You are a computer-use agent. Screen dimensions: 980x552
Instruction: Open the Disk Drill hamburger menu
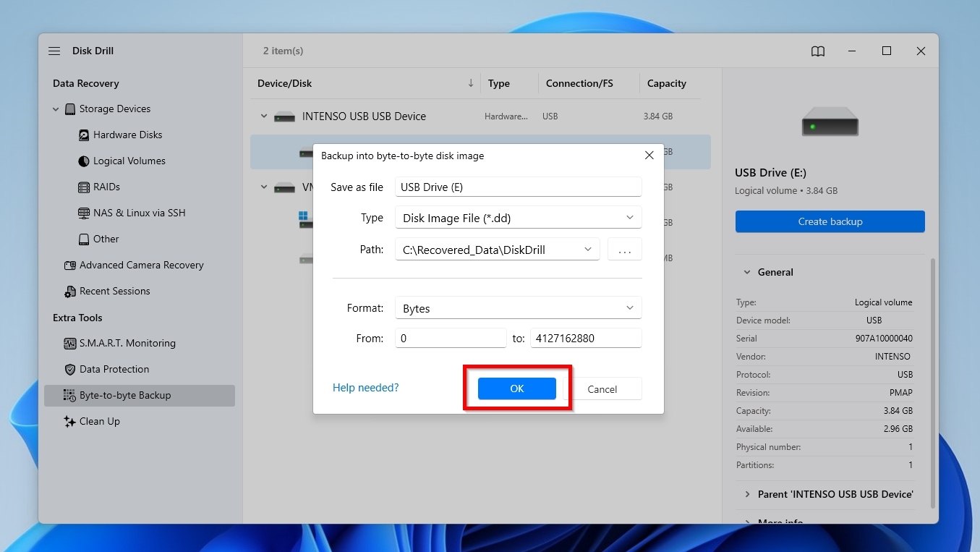54,51
